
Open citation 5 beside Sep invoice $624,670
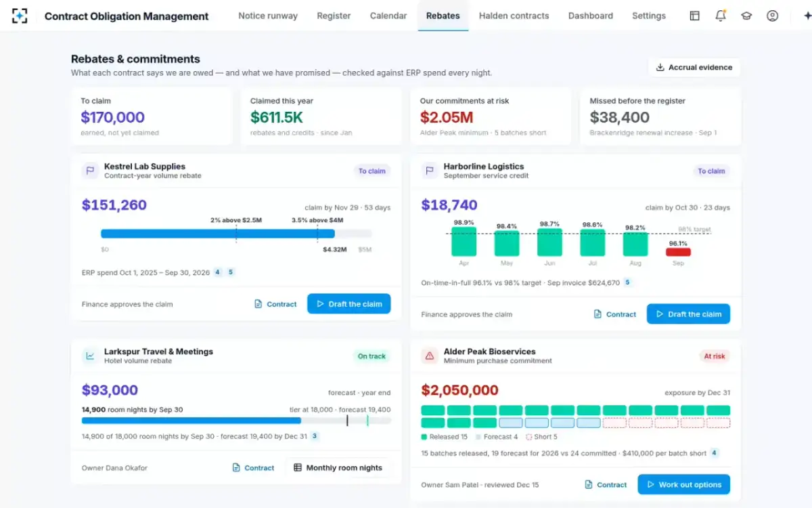(627, 282)
